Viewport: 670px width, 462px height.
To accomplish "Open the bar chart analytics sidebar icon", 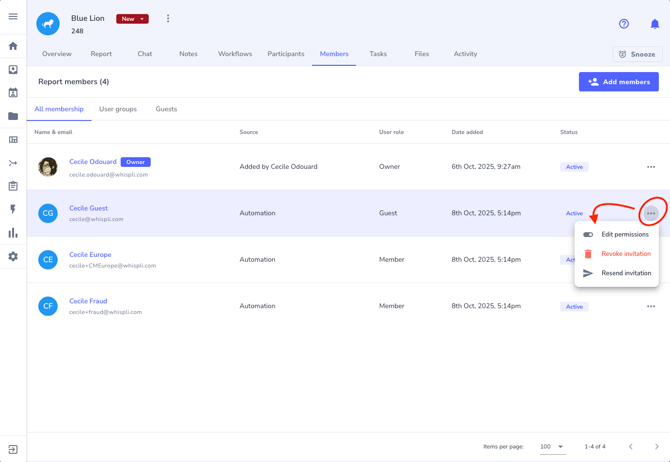I will [x=13, y=233].
